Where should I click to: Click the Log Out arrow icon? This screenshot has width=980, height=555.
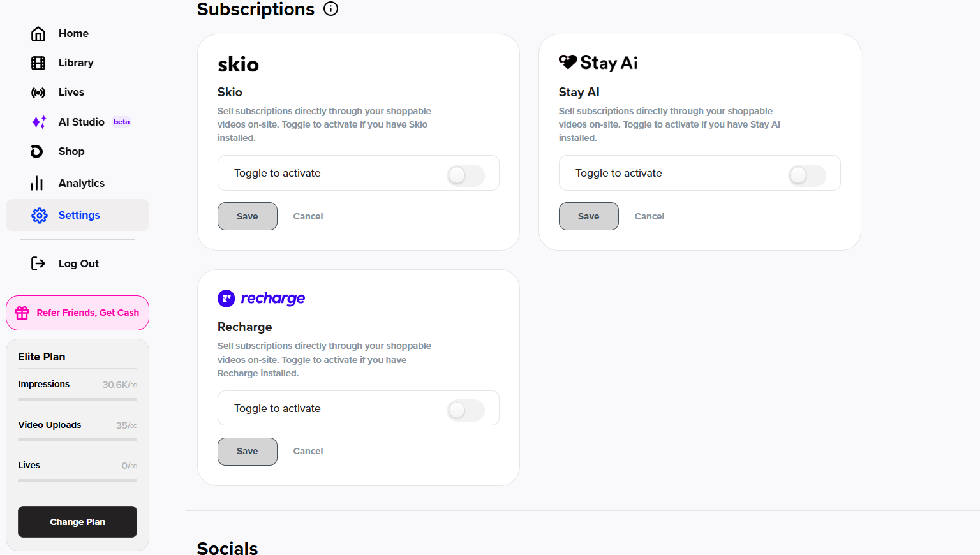38,263
